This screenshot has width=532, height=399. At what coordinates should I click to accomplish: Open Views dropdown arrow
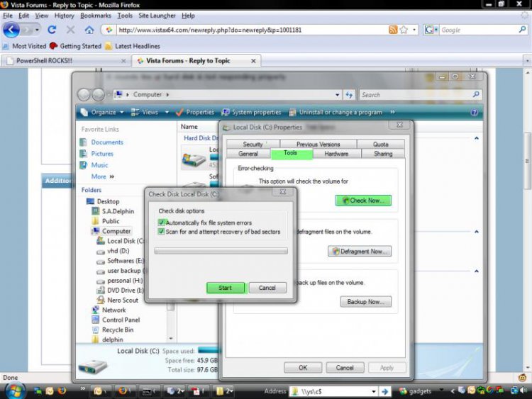(167, 112)
